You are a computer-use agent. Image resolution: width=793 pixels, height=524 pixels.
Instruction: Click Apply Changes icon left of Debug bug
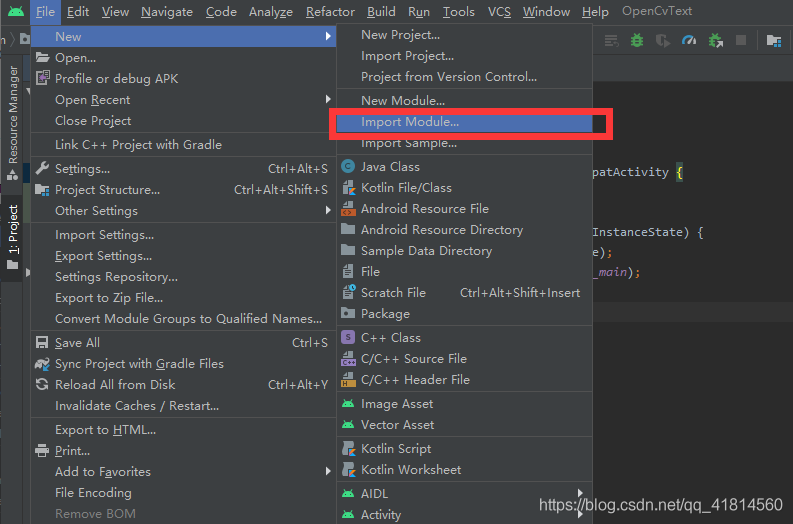tap(613, 41)
